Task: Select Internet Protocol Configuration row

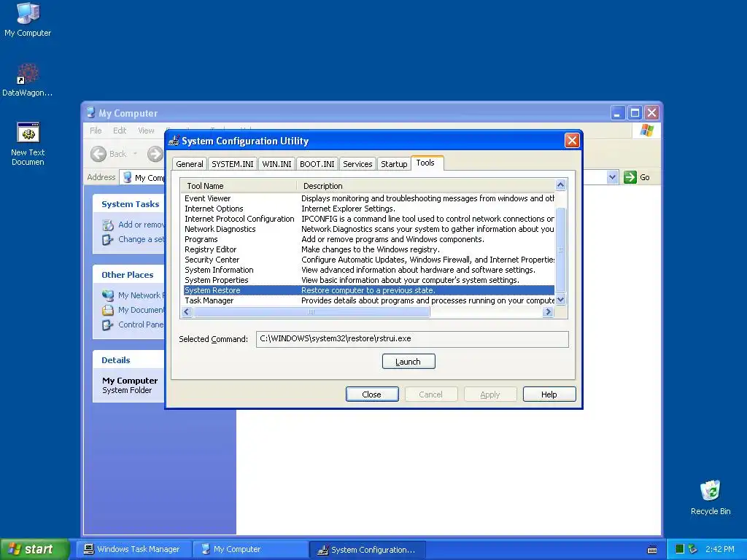Action: click(x=369, y=219)
